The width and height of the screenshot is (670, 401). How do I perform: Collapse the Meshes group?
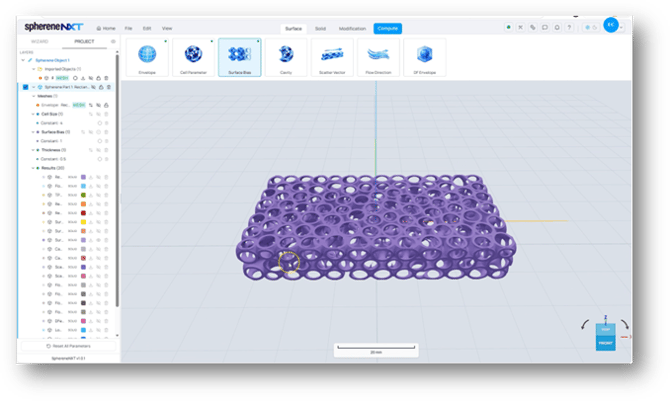tap(33, 96)
